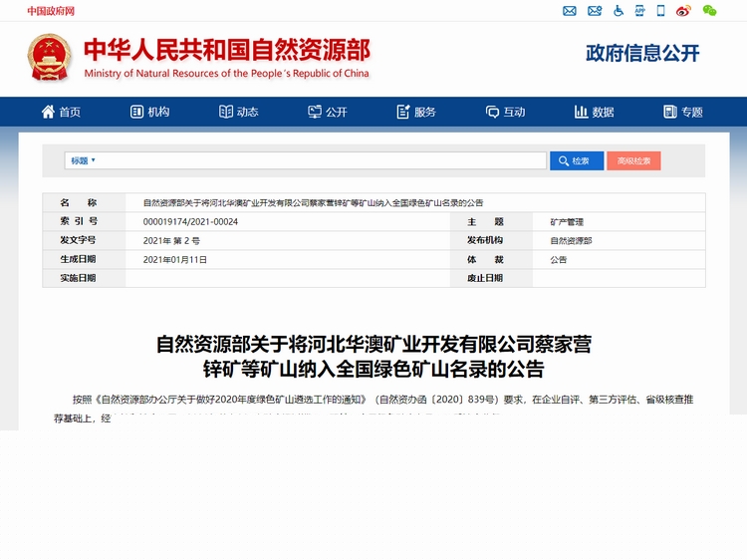Viewport: 747px width, 560px height.
Task: Open the wheelchair accessibility icon
Action: [619, 11]
